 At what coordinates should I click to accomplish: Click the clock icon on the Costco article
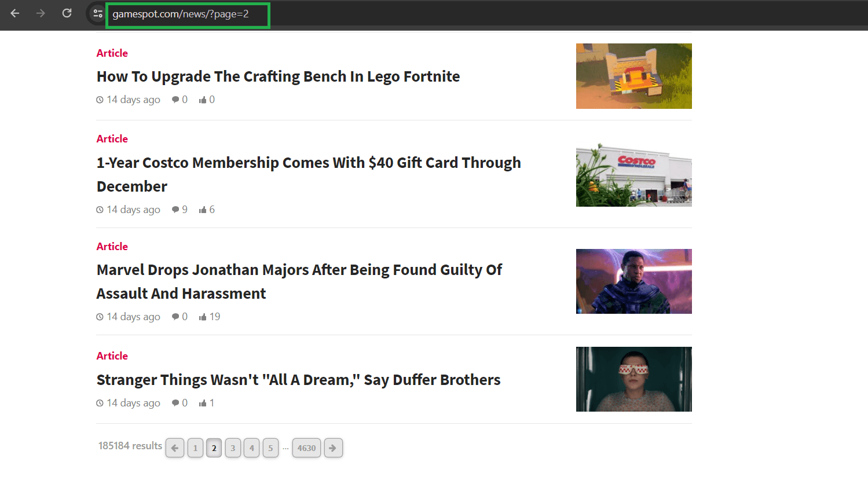(x=100, y=210)
